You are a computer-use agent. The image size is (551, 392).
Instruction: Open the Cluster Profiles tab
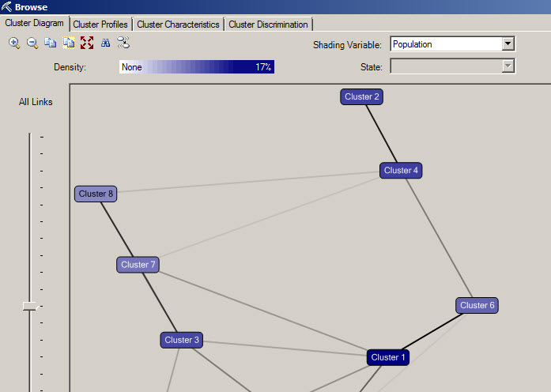(x=100, y=24)
